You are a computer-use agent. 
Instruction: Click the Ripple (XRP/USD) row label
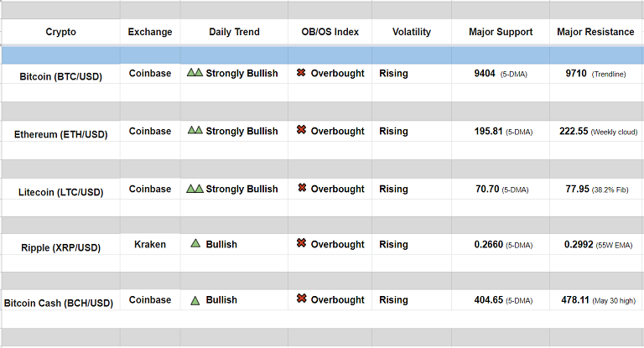60,247
